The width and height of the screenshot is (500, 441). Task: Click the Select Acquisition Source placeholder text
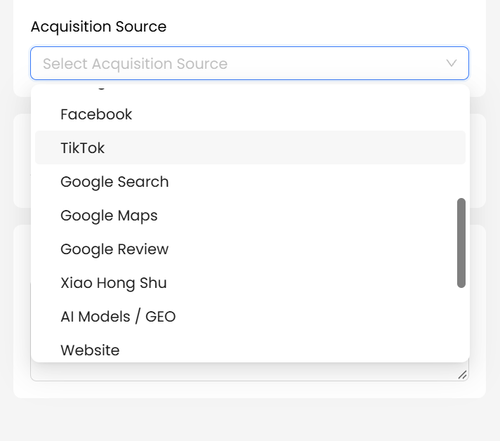[x=135, y=63]
